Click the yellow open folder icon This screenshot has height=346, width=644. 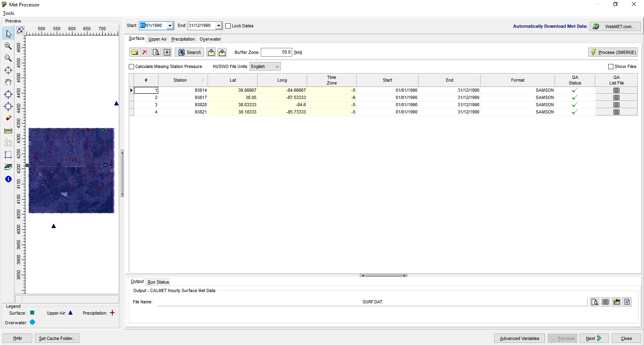pyautogui.click(x=134, y=52)
